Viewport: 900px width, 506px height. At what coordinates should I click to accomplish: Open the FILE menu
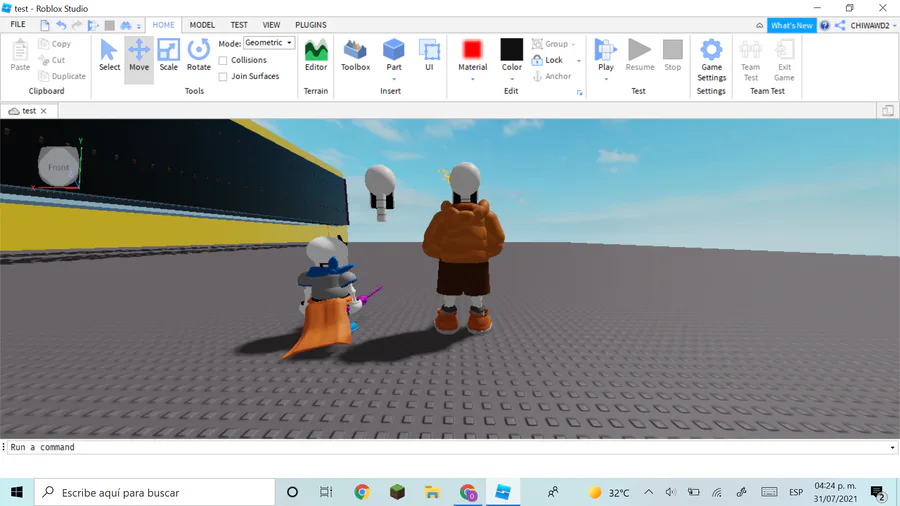click(x=18, y=25)
